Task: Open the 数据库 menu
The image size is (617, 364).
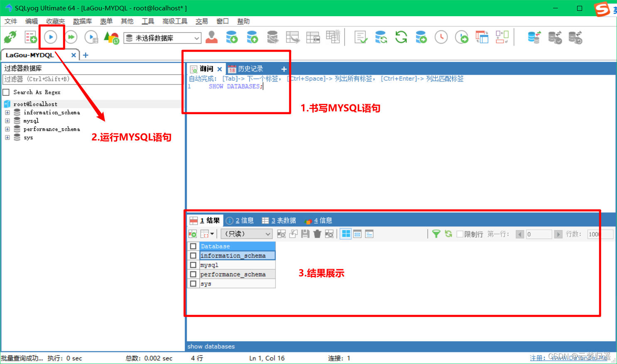Action: [x=82, y=21]
